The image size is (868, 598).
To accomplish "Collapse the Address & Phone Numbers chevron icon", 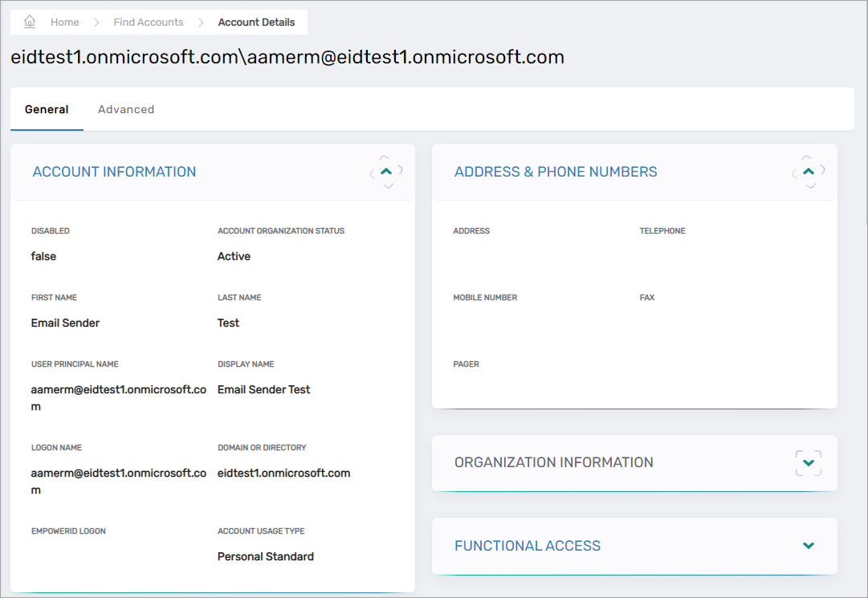I will point(808,171).
